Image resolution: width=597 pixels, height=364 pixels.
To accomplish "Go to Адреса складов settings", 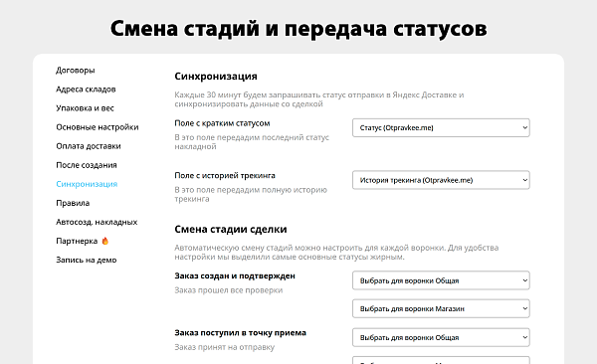I will click(86, 90).
